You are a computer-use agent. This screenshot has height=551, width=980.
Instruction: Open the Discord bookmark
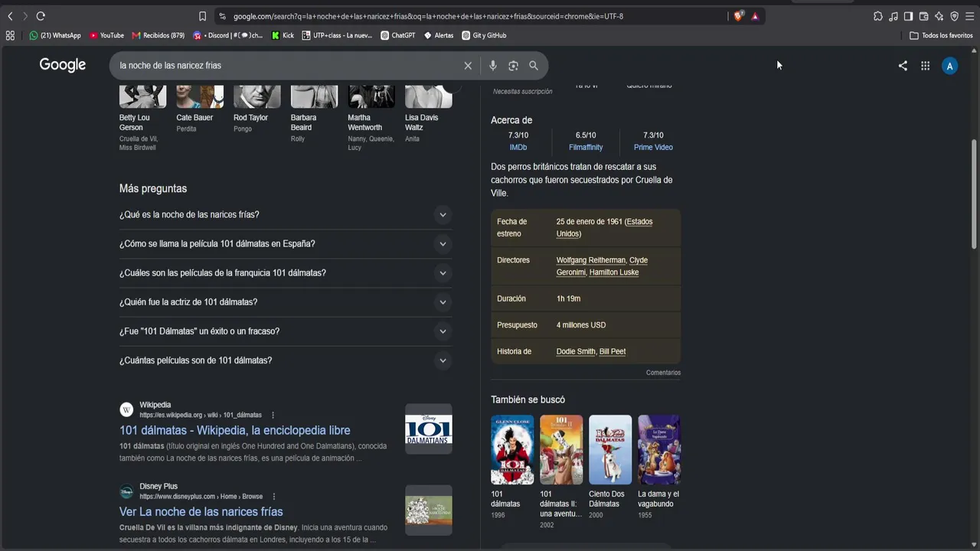pyautogui.click(x=228, y=35)
